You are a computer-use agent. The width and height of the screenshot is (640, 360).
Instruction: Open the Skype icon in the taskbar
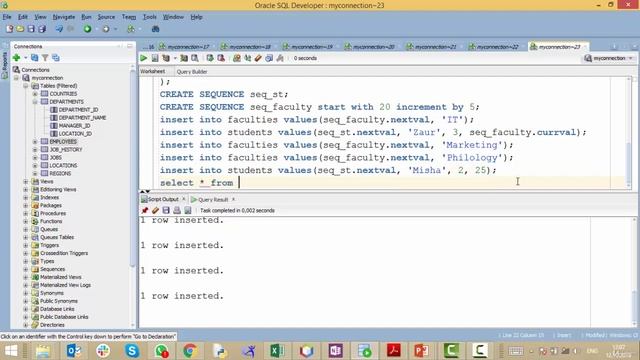(x=132, y=351)
